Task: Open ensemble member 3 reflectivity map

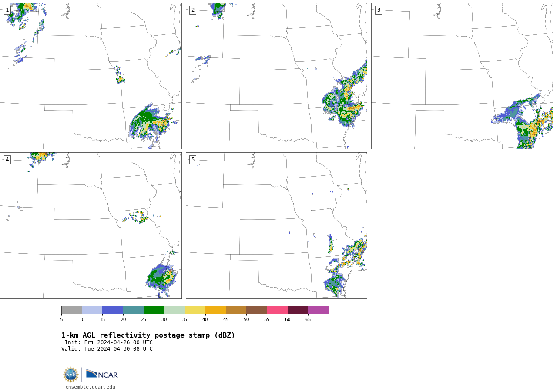Action: point(462,76)
